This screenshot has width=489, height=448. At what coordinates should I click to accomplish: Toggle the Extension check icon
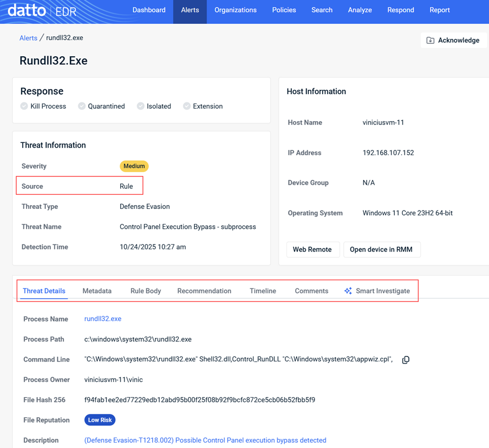(187, 106)
